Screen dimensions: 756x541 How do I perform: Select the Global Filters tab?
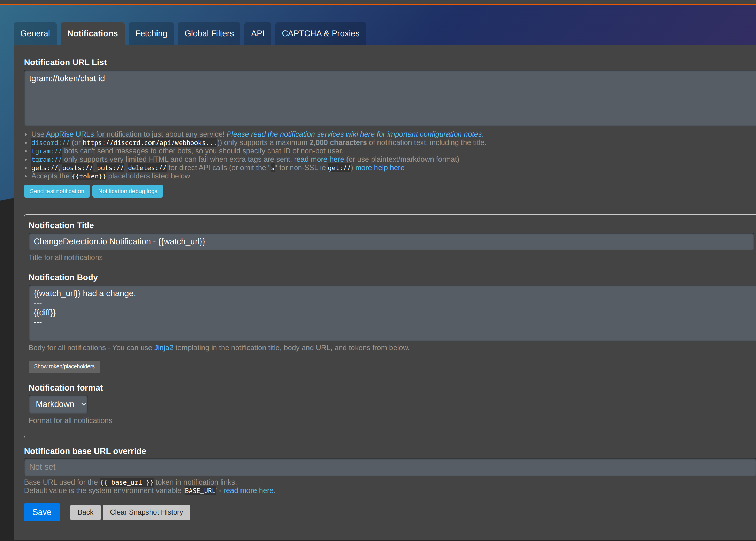pos(209,33)
